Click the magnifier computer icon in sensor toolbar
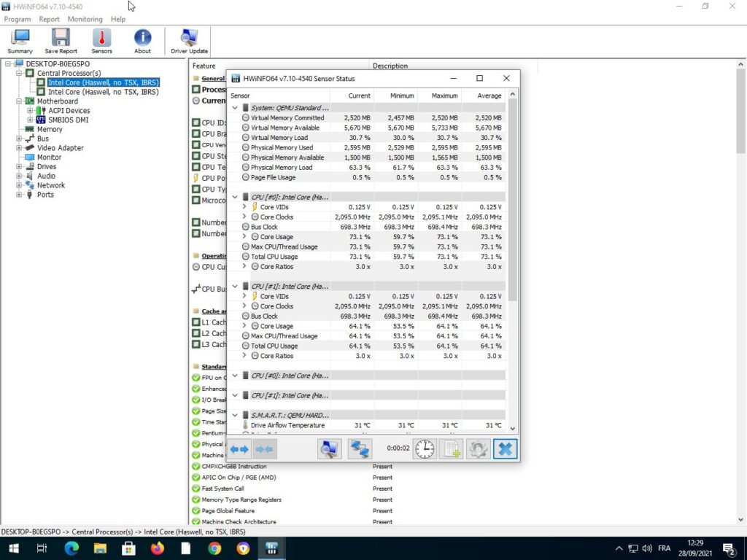Screen dimensions: 747x560 330,449
